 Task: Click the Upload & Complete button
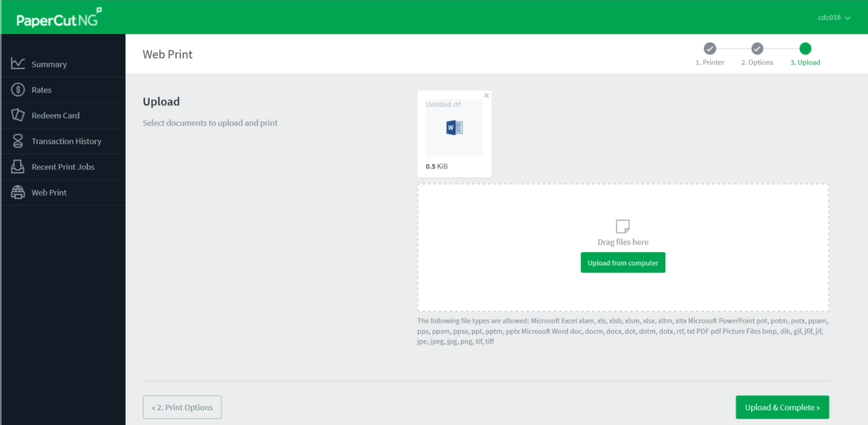tap(782, 407)
